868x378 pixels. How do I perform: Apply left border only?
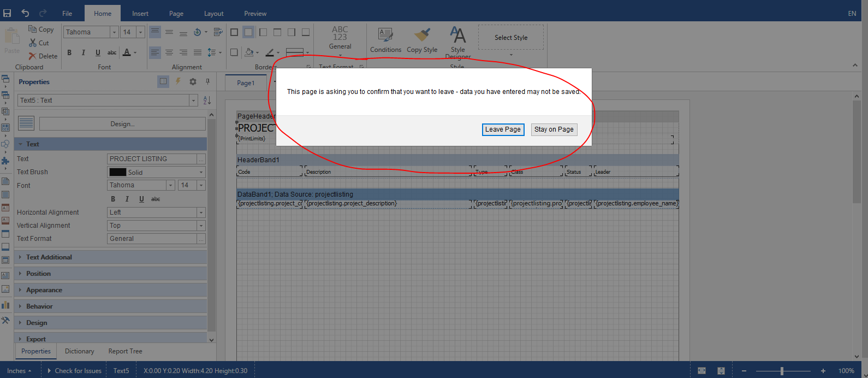pos(263,32)
